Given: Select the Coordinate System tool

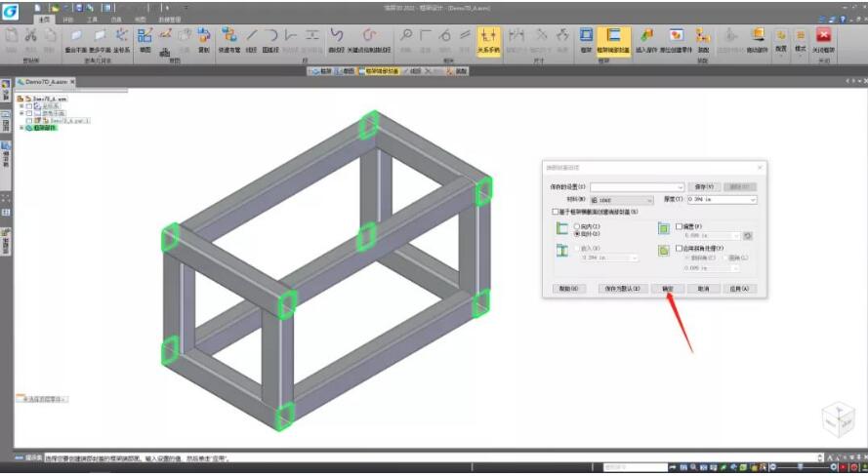Looking at the screenshot, I should pyautogui.click(x=122, y=40).
